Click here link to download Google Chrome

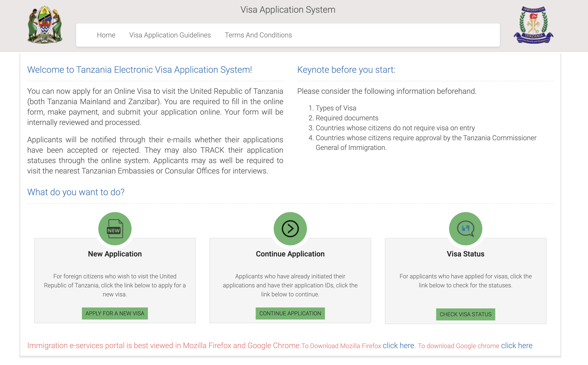click(x=517, y=345)
